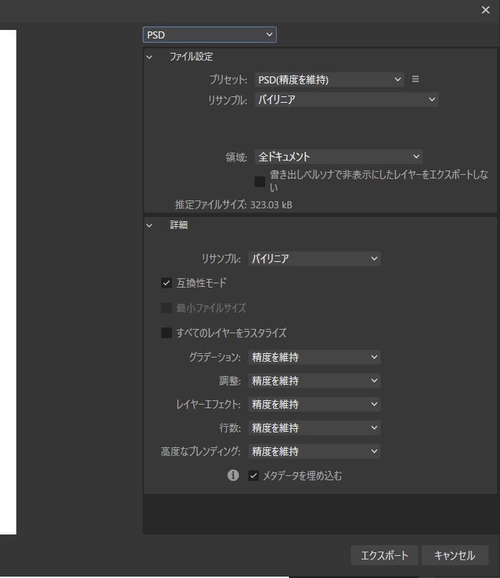Open the 行数 dropdown

(314, 428)
